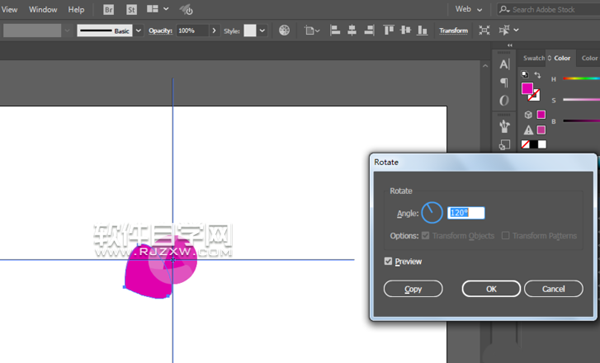Screen dimensions: 600x363
Task: Click the magenta fill color swatch
Action: pyautogui.click(x=527, y=88)
